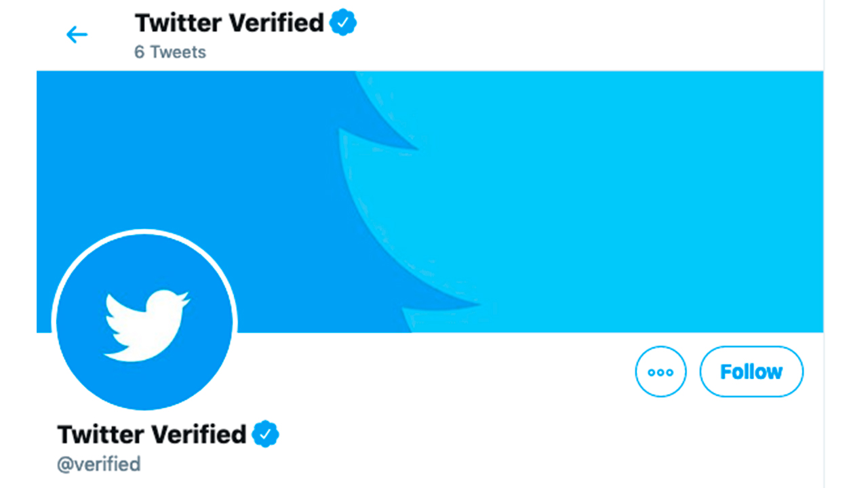Click the Twitter Verified profile name
This screenshot has width=868, height=488.
(152, 434)
